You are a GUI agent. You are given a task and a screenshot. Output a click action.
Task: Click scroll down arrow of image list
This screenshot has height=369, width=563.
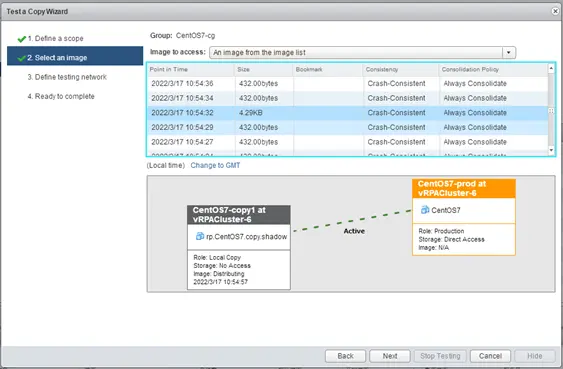tap(552, 150)
